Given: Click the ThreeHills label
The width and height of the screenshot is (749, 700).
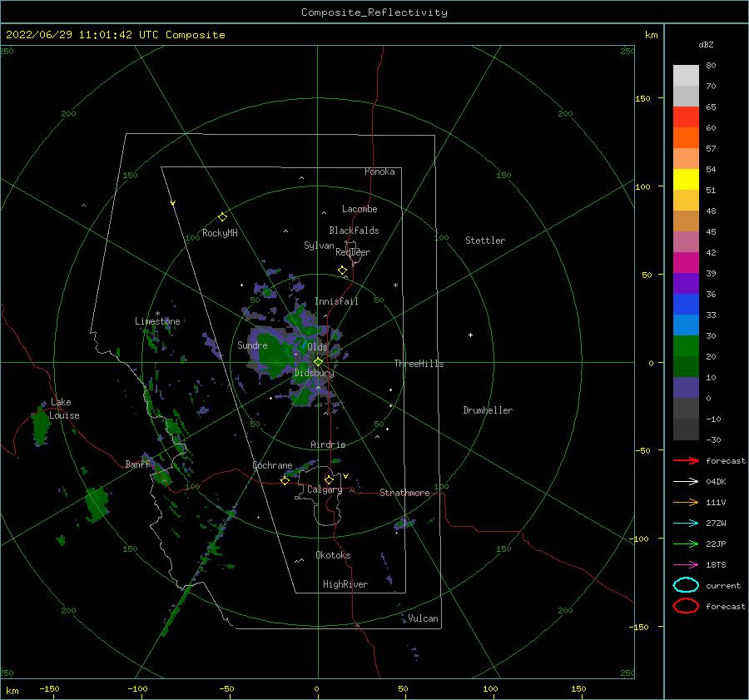Looking at the screenshot, I should pyautogui.click(x=419, y=364).
